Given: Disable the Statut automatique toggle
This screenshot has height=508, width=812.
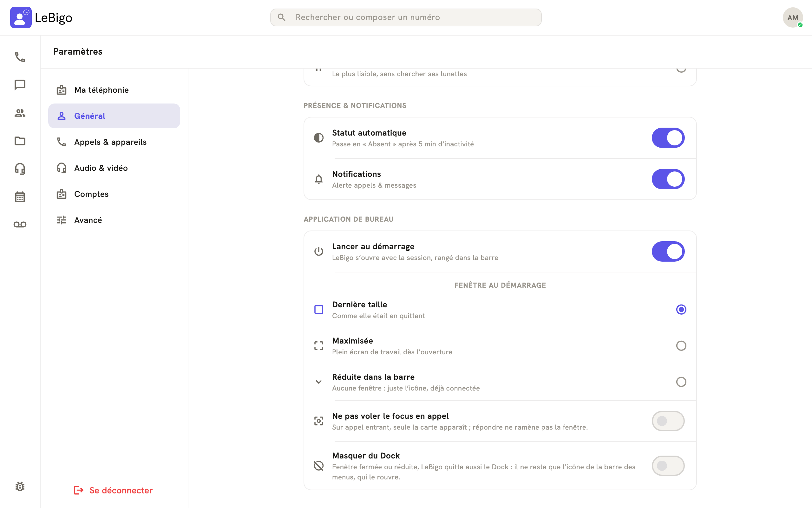Looking at the screenshot, I should click(668, 138).
